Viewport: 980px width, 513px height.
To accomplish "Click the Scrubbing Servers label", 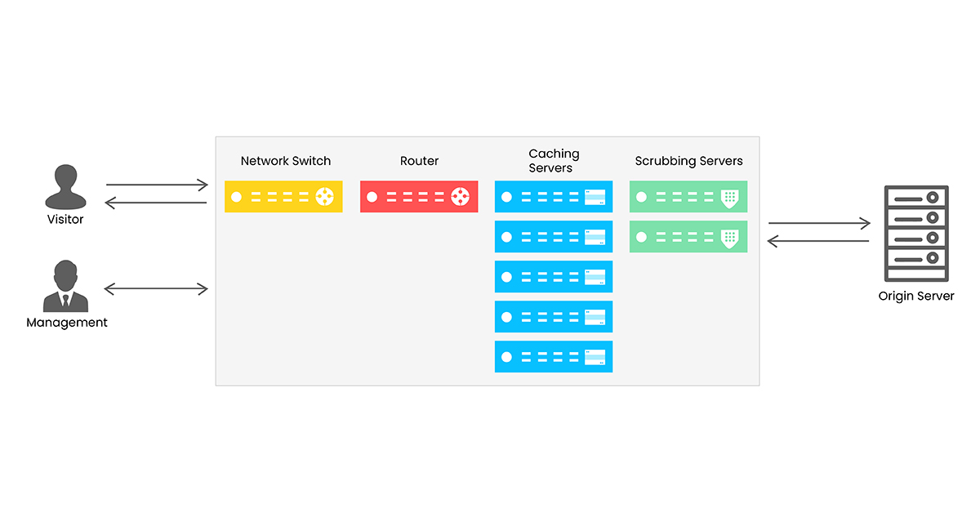I will [689, 161].
